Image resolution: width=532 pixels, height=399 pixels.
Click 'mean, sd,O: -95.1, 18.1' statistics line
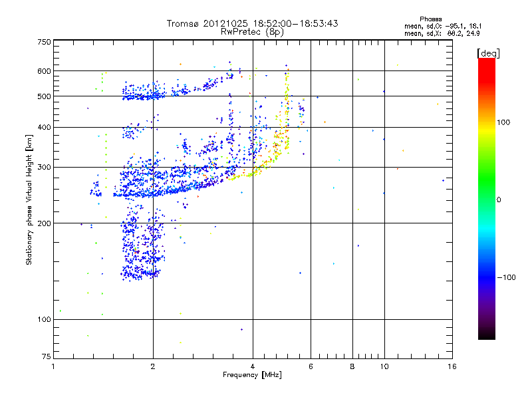[x=443, y=26]
